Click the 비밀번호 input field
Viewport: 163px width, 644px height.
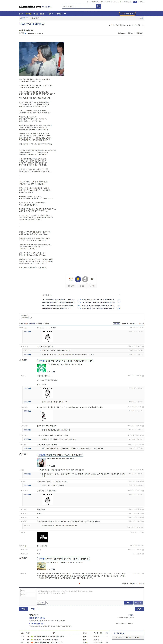pyautogui.click(x=28, y=595)
